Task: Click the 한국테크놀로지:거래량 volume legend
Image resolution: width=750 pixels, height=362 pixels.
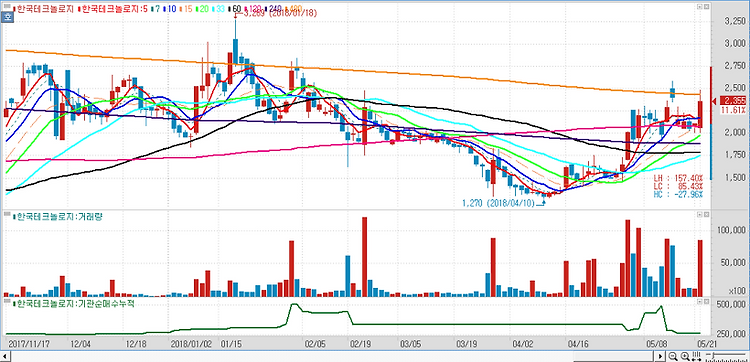Action: click(x=57, y=216)
